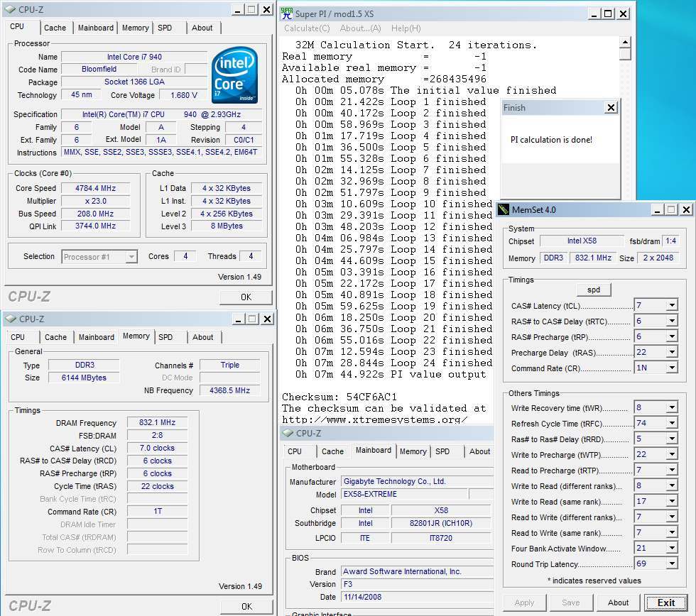Click the Core Voltage value 1.680 V
696x616 pixels.
tap(184, 95)
